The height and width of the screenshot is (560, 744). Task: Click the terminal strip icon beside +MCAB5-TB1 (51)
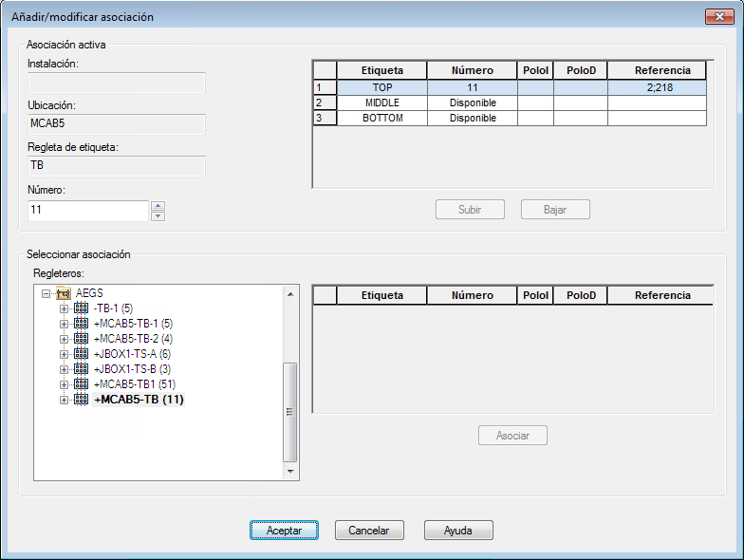pyautogui.click(x=82, y=384)
